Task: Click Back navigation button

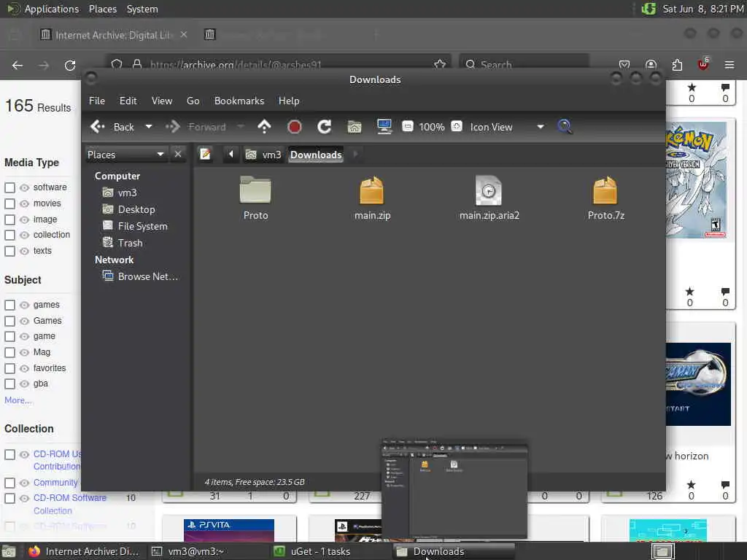Action: tap(112, 127)
